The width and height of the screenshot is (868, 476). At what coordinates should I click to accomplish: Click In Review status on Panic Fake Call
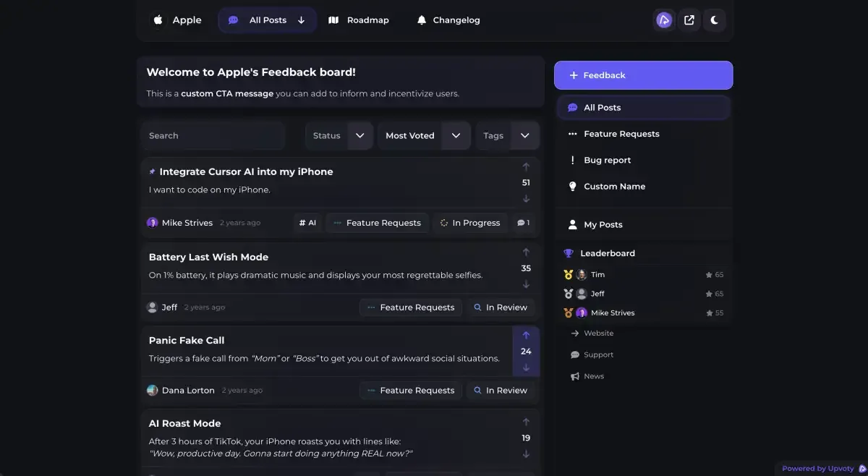[501, 390]
